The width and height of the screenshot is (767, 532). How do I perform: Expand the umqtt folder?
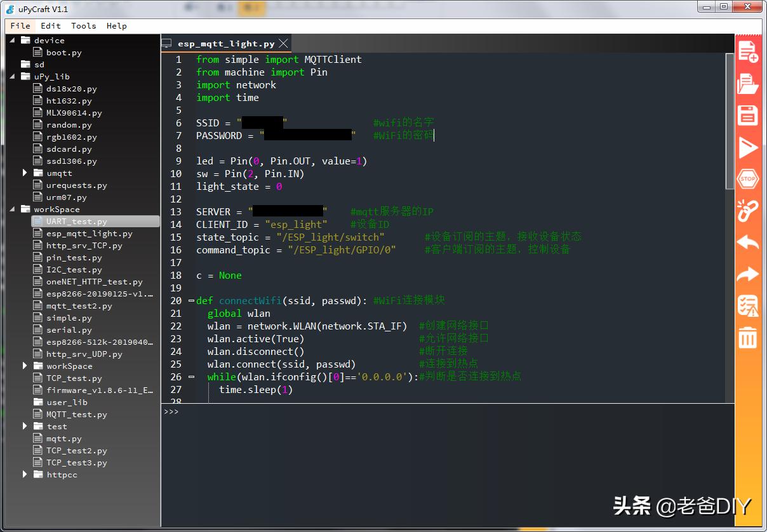25,173
